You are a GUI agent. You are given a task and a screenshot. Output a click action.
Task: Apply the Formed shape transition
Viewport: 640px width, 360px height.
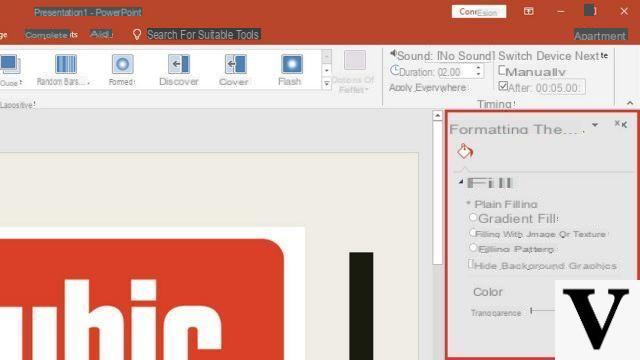tap(122, 70)
